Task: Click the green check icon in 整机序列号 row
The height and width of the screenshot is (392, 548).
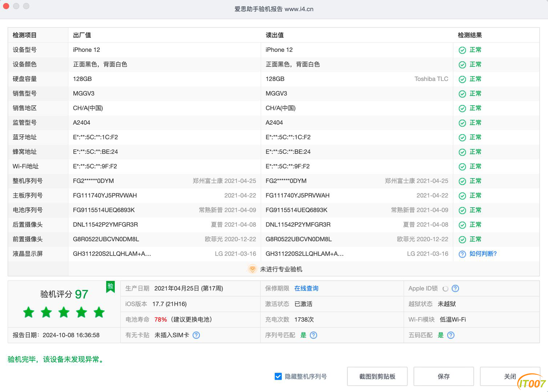Action: [462, 181]
